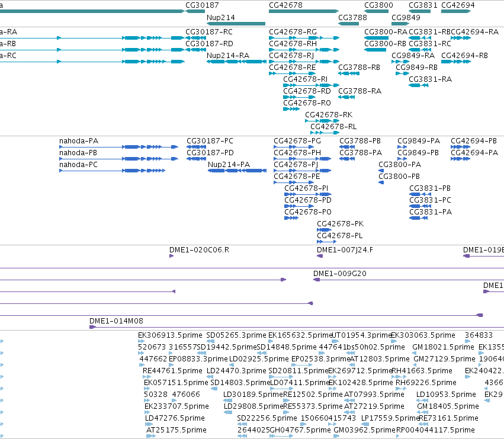Click EST LD47276.5prime
Screen dimensions: 504x439
coord(175,418)
